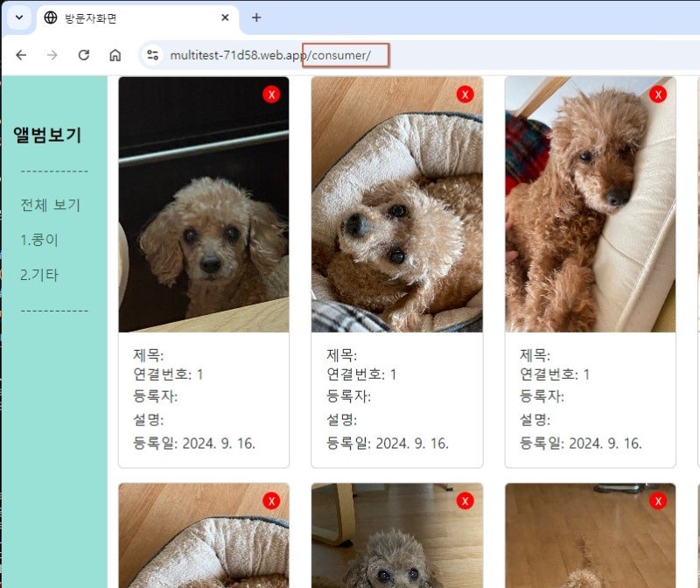
Task: Open the poodle sleeping on cushion thumbnail
Action: [590, 205]
